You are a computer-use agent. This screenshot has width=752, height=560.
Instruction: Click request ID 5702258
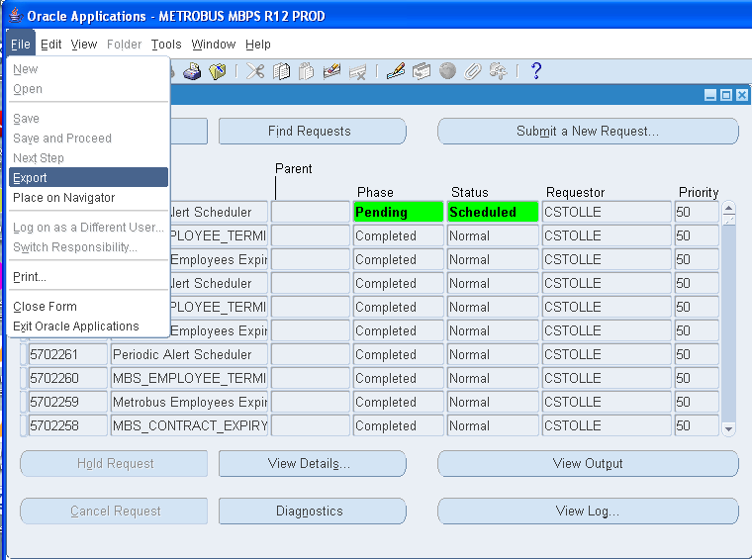point(68,425)
